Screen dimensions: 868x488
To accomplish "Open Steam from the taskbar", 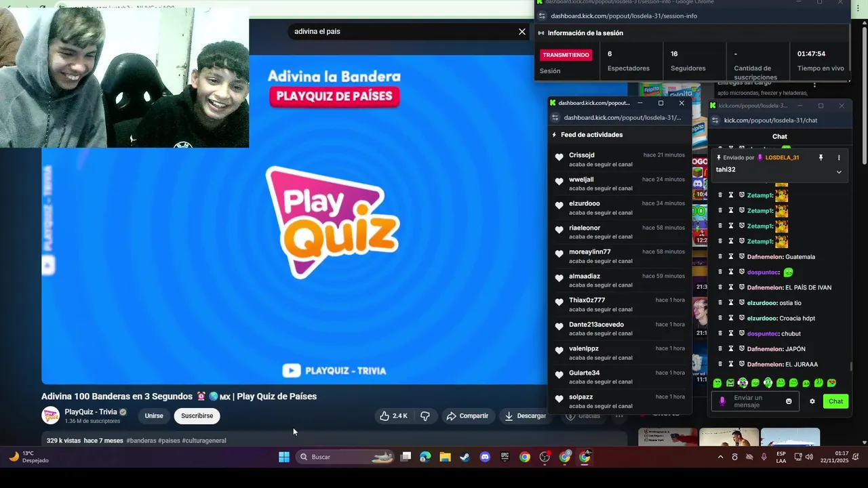I will pos(465,457).
